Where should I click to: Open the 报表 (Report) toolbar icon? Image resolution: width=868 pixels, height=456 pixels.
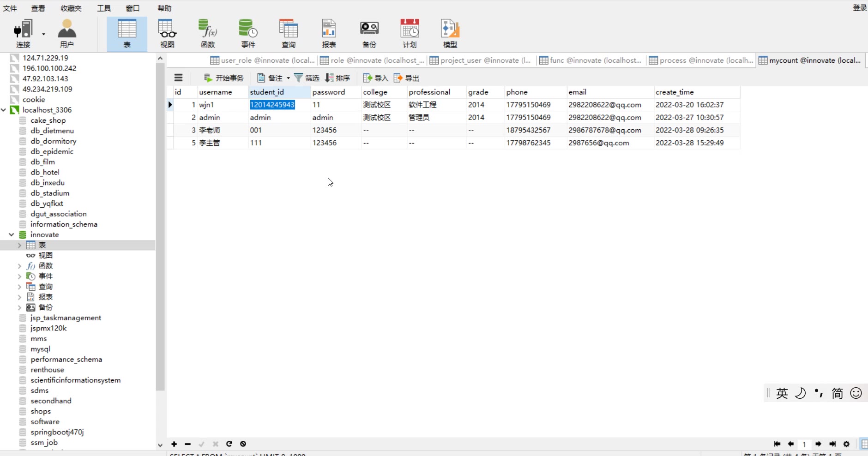point(329,34)
